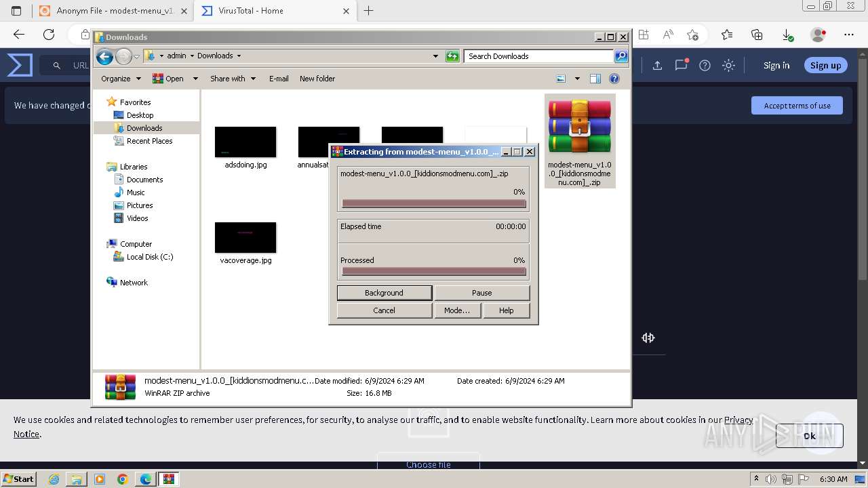Expand the Downloads breadcrumb arrow in address bar
Viewport: 868px width, 488px height.
(239, 56)
